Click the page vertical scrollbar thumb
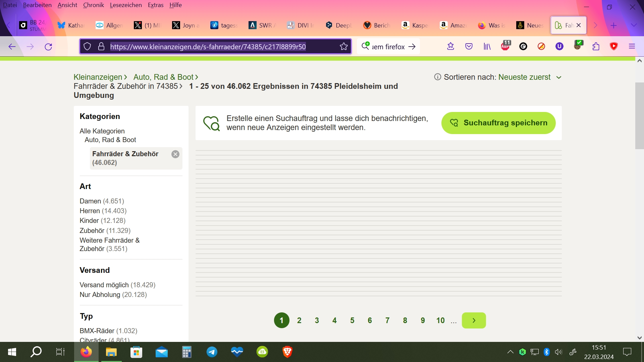The height and width of the screenshot is (362, 644). click(x=639, y=116)
